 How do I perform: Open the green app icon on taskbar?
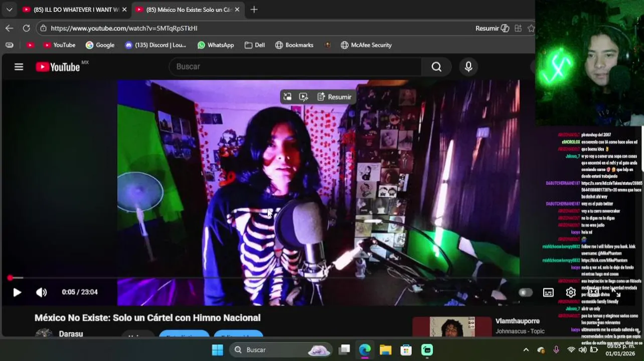click(427, 349)
